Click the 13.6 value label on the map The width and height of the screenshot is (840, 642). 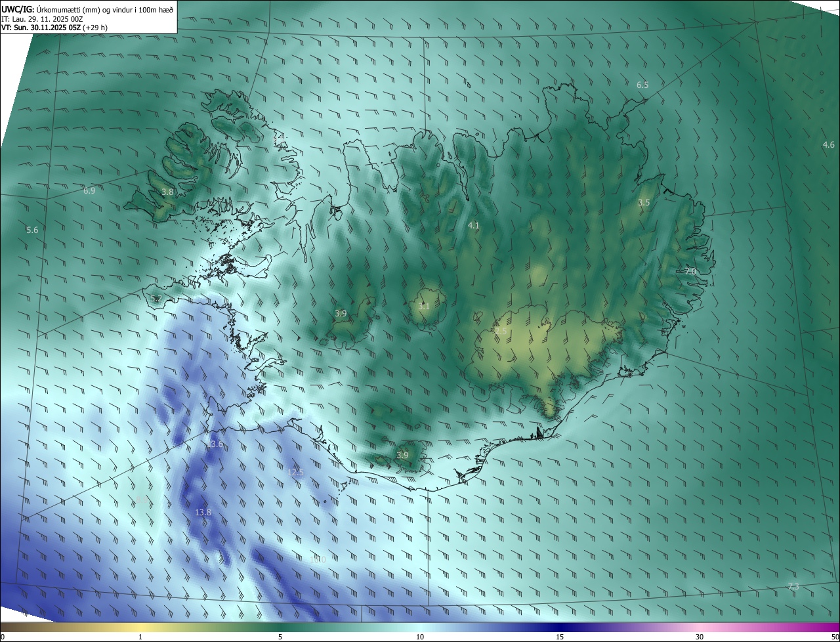tap(215, 444)
